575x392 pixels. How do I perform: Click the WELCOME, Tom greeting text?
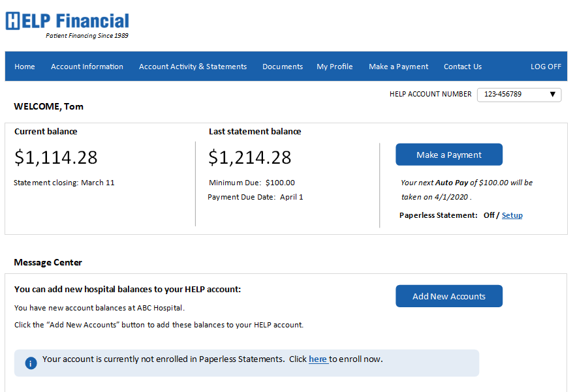click(x=49, y=106)
